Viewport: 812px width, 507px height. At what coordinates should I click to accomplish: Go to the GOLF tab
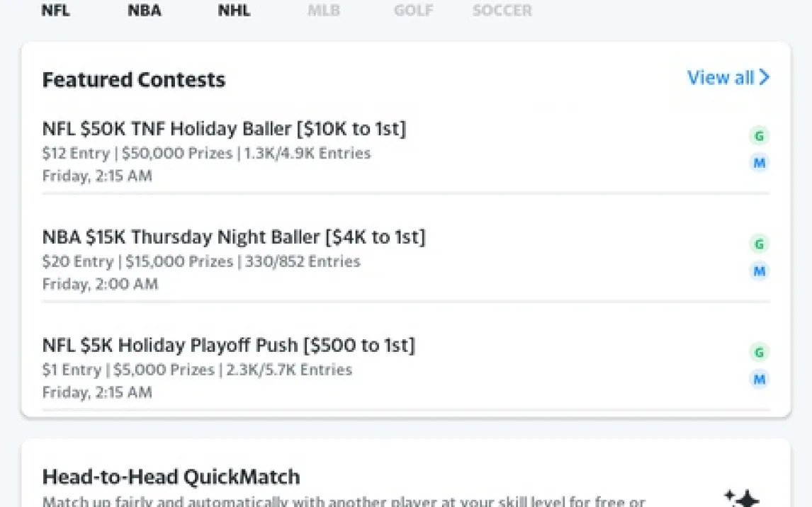point(413,11)
